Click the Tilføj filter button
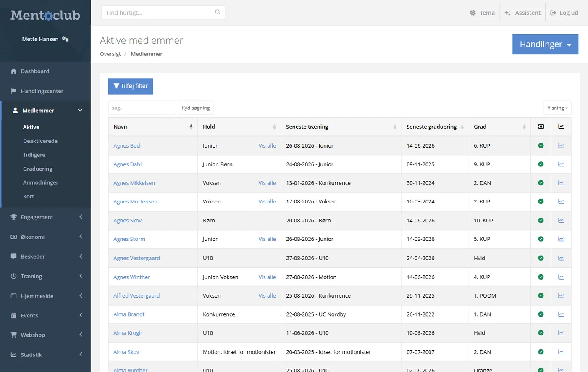The width and height of the screenshot is (588, 372). point(131,86)
